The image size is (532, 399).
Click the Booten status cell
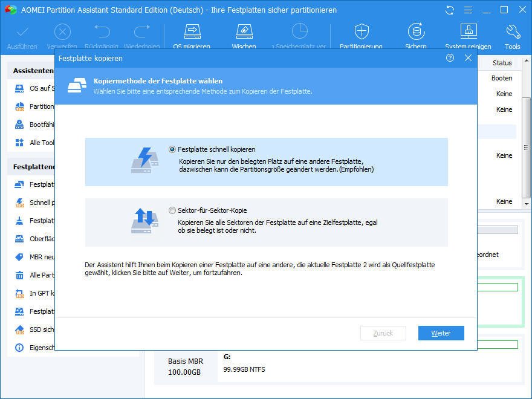point(502,78)
